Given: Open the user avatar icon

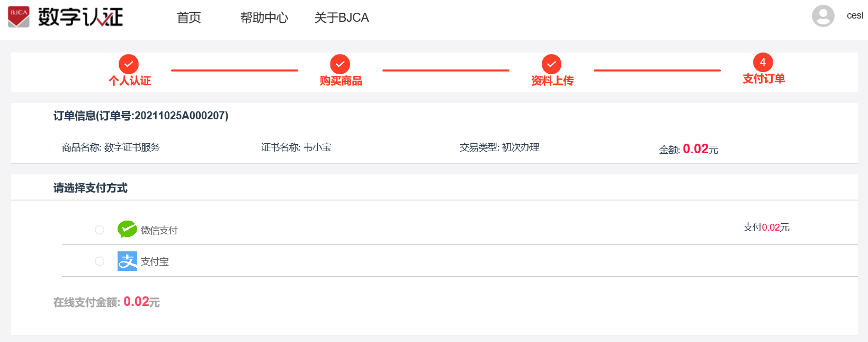Looking at the screenshot, I should pyautogui.click(x=823, y=16).
